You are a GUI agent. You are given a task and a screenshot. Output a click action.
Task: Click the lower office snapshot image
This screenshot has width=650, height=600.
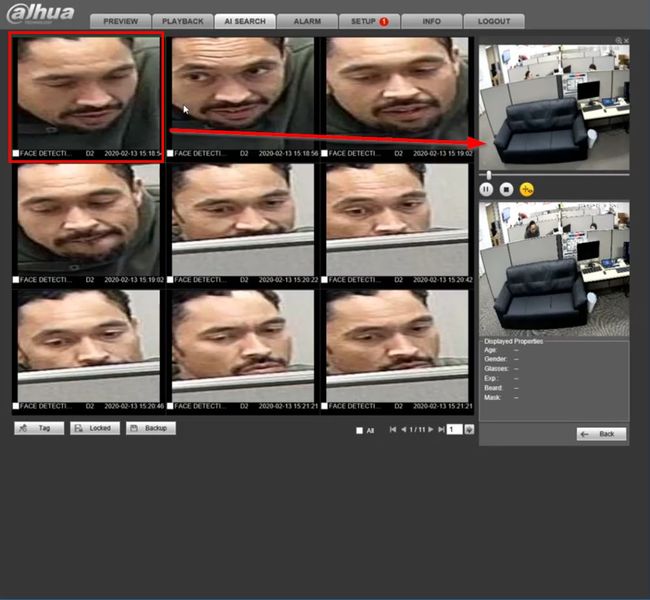[554, 269]
